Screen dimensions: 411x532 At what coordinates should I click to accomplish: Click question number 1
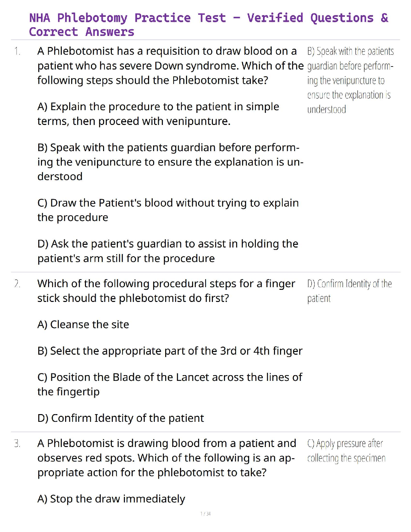click(17, 51)
